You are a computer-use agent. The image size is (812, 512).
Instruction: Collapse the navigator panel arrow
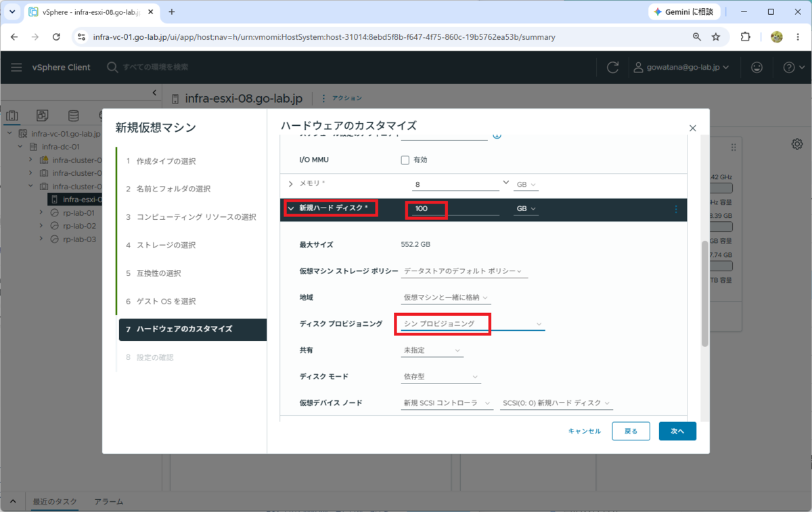154,93
